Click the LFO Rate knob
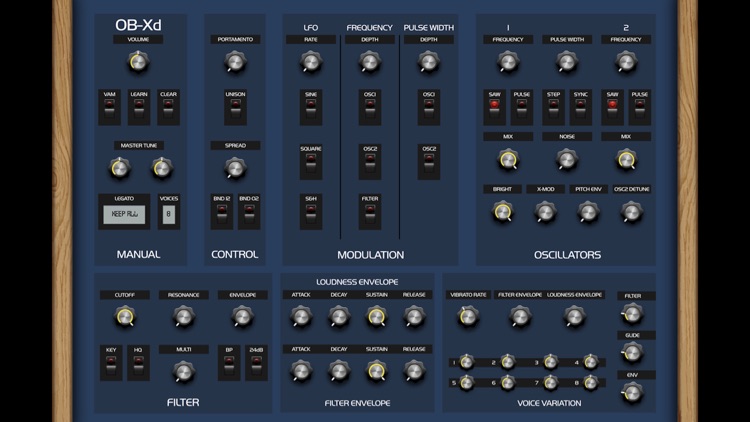750x422 pixels. 310,62
